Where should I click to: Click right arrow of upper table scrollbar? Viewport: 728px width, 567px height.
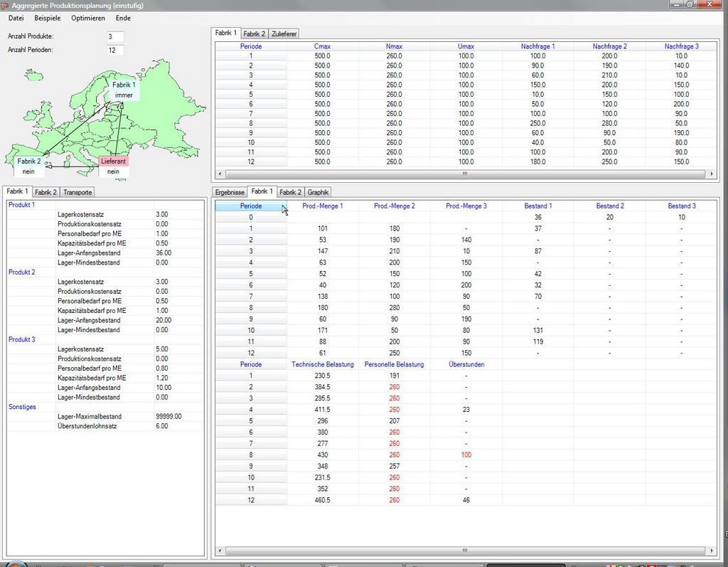[711, 174]
